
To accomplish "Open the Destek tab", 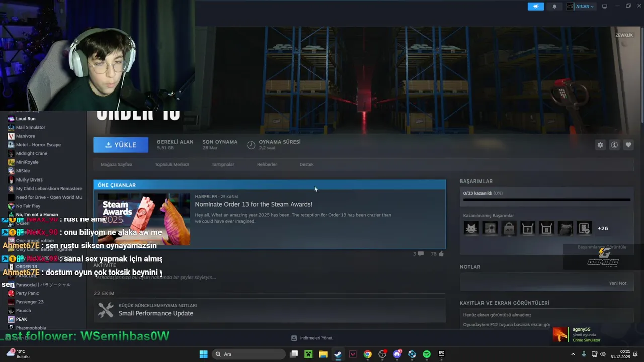I will pyautogui.click(x=306, y=164).
